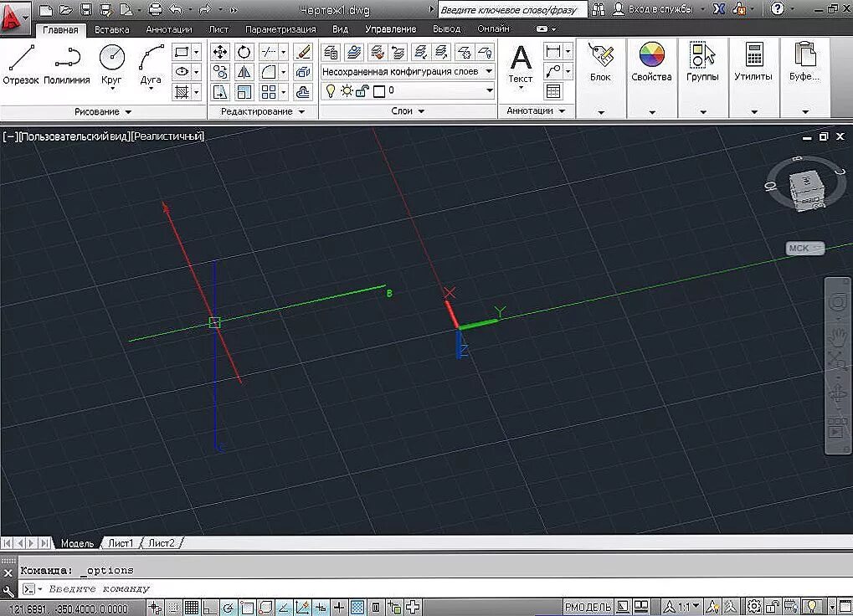This screenshot has height=616, width=853.
Task: Select the Полилиния polyline tool
Action: coord(66,64)
